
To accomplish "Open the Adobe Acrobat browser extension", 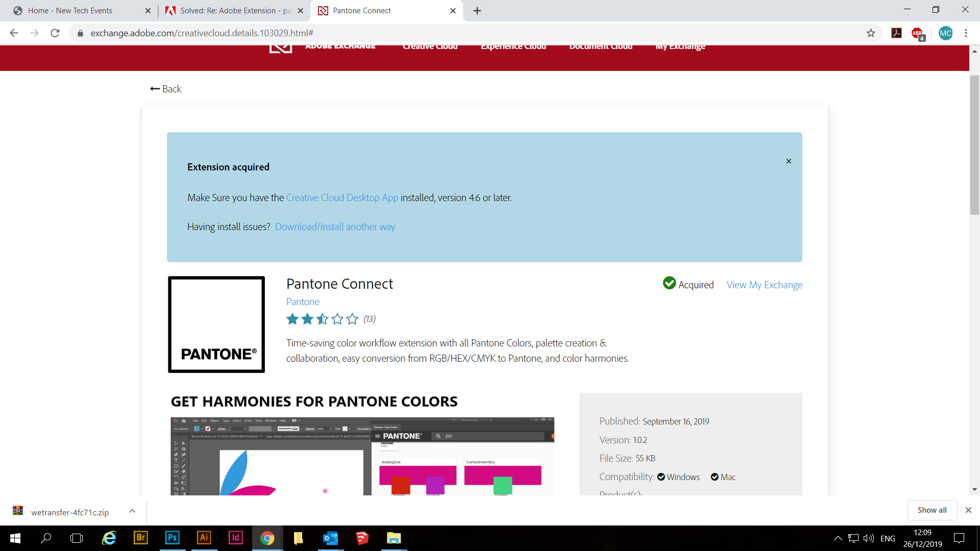I will pyautogui.click(x=896, y=33).
